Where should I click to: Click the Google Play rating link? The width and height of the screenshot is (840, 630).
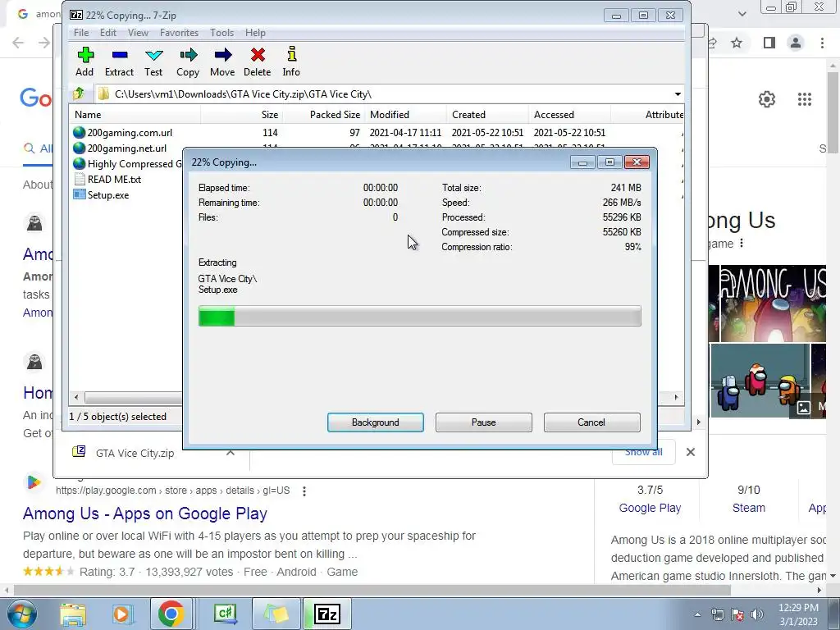click(x=650, y=508)
